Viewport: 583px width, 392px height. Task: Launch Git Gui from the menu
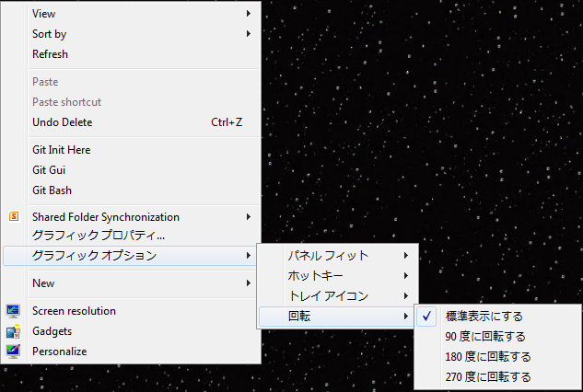click(131, 170)
